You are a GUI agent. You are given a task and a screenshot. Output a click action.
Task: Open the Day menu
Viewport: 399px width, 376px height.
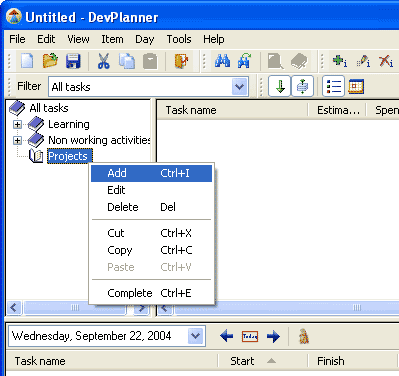pyautogui.click(x=145, y=39)
